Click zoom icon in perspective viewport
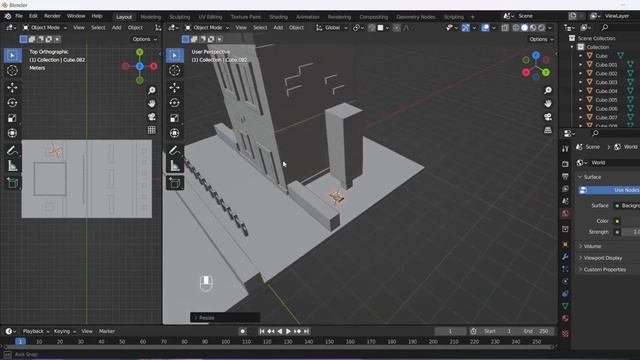Screen dimensions: 640x360 coord(548,90)
